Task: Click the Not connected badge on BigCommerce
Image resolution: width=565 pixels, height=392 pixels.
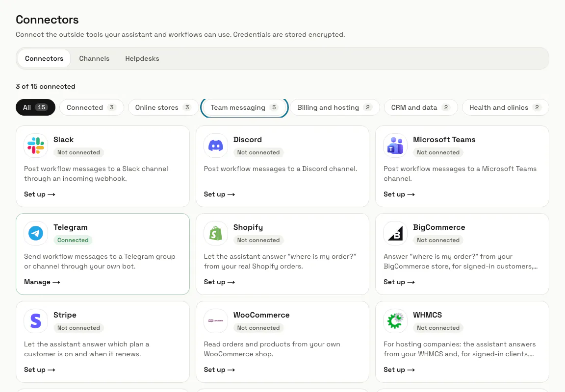Action: click(x=438, y=240)
